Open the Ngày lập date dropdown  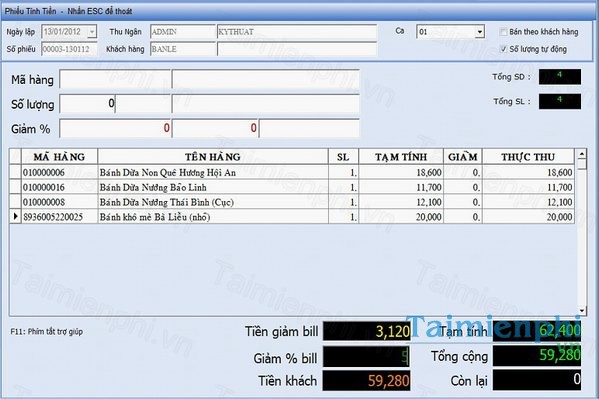[x=92, y=32]
